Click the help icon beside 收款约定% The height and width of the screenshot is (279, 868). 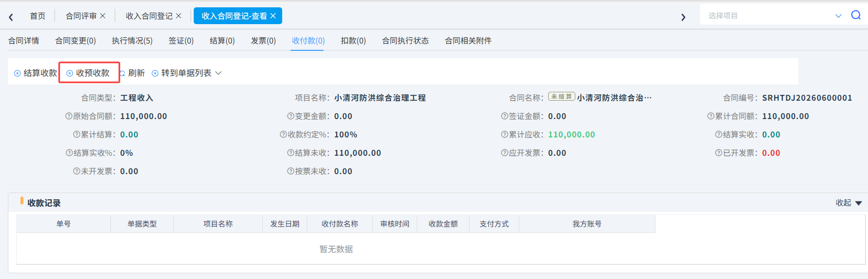point(283,134)
